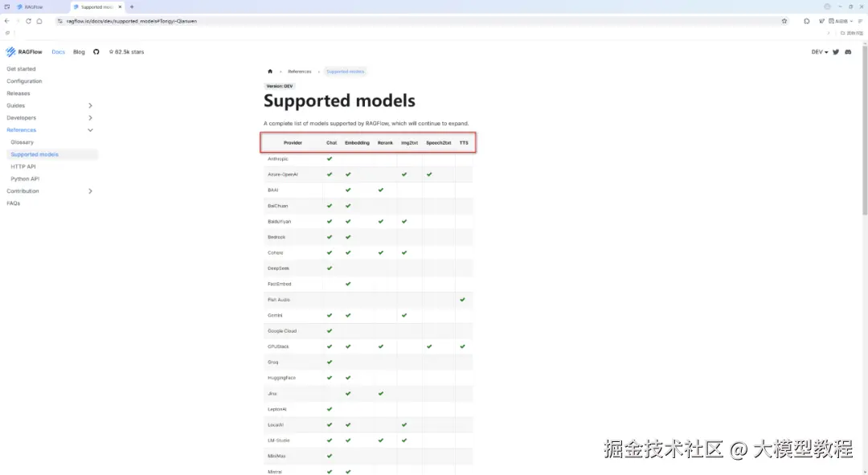The width and height of the screenshot is (868, 475).
Task: Open the GitHub icon in the navbar
Action: 96,51
